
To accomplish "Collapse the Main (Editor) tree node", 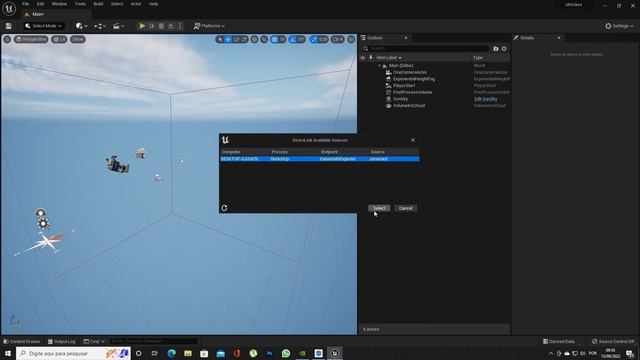I will [379, 66].
